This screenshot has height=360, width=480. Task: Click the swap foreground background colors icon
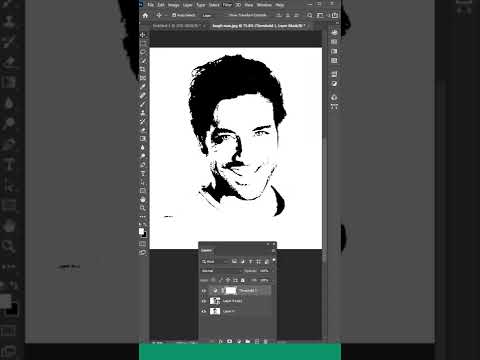coord(145,225)
